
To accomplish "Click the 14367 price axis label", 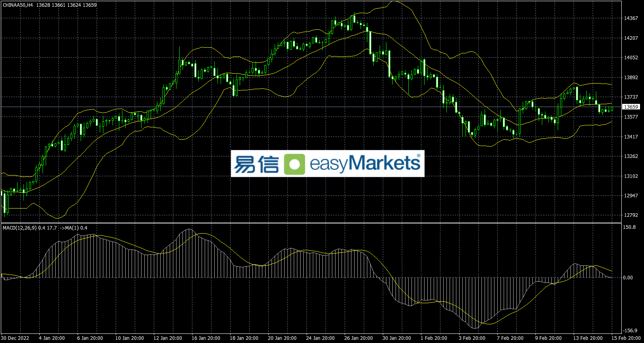I will tap(631, 18).
